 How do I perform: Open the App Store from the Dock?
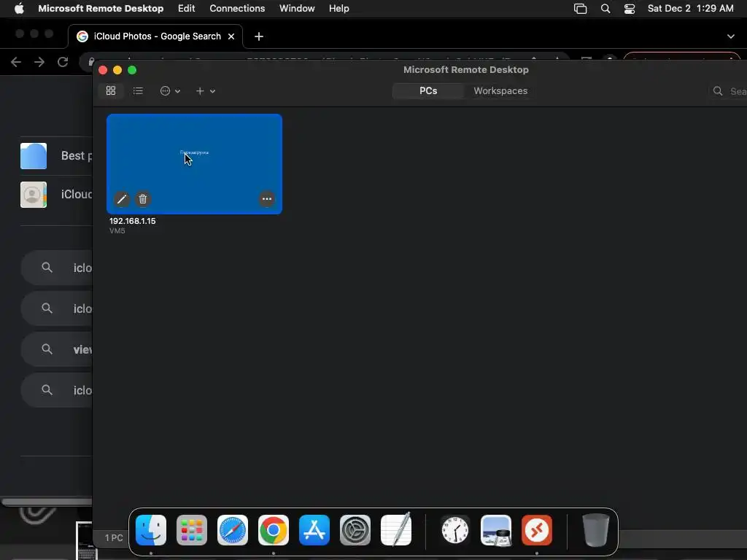[x=314, y=530]
